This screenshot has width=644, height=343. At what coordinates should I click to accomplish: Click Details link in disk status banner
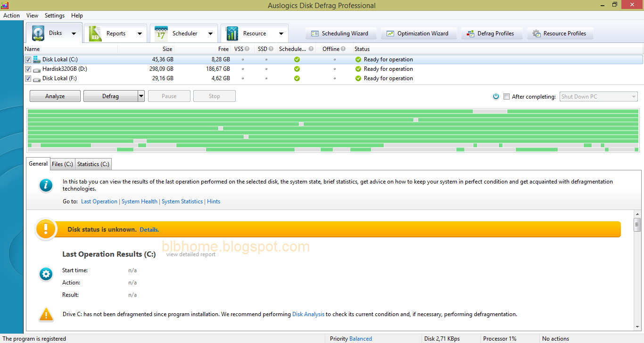(149, 230)
